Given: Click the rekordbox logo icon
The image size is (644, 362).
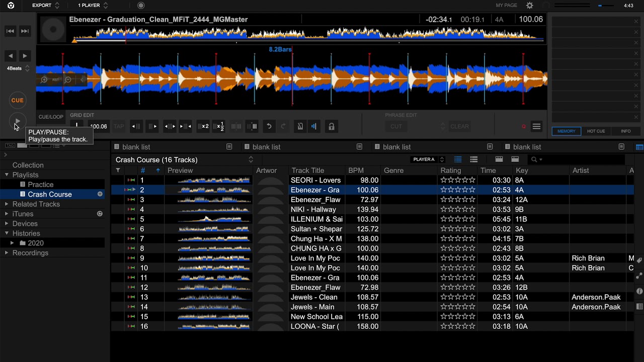Looking at the screenshot, I should pos(11,6).
